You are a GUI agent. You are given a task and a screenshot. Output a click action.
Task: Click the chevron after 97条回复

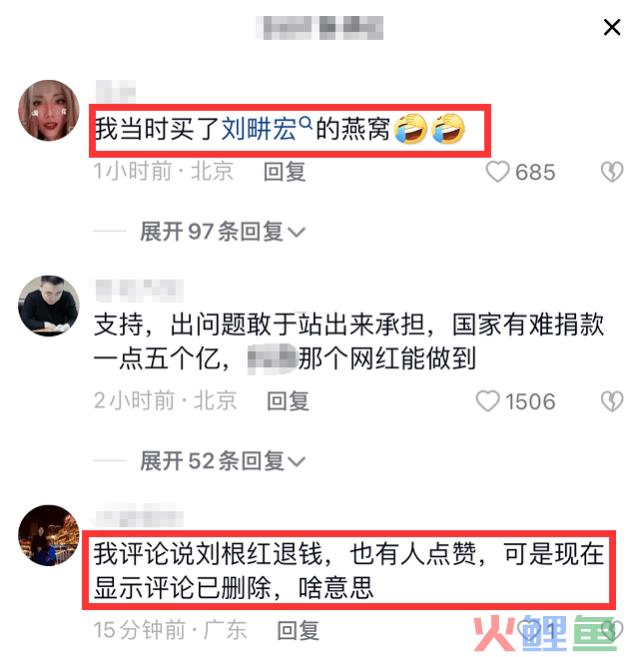(296, 232)
